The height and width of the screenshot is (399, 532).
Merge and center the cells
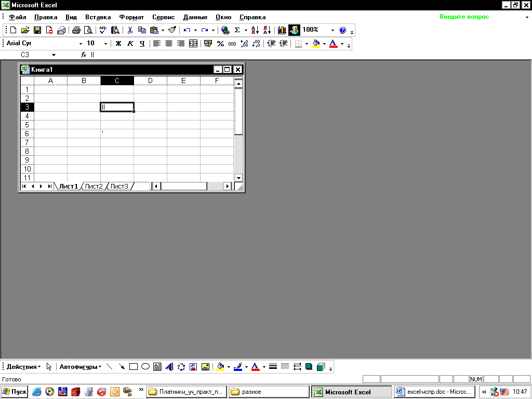coord(193,44)
